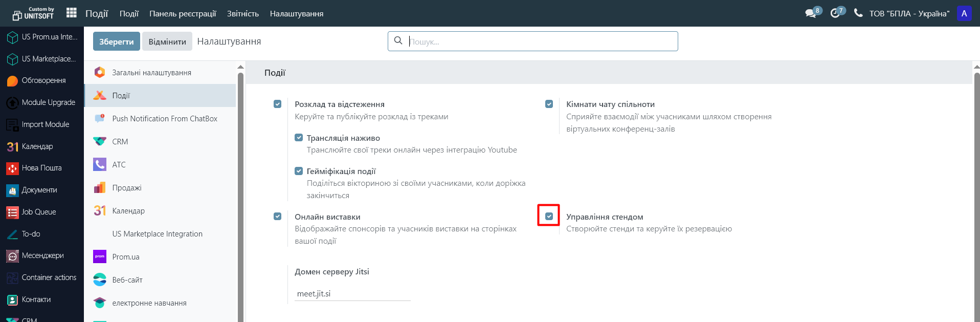This screenshot has width=980, height=322.
Task: Open the chat messages icon in top bar
Action: 810,13
